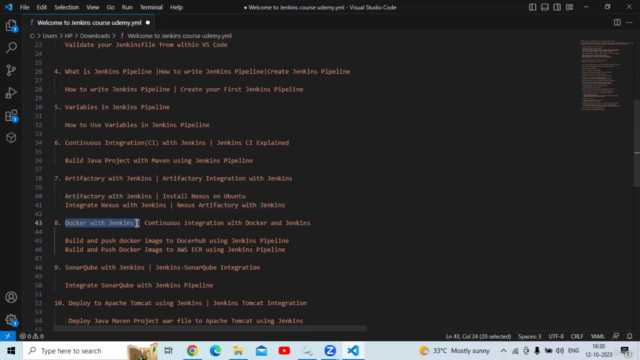Image resolution: width=640 pixels, height=360 pixels.
Task: Click 'Build and Push Docker Image to AWS ECR' line
Action: click(x=175, y=249)
